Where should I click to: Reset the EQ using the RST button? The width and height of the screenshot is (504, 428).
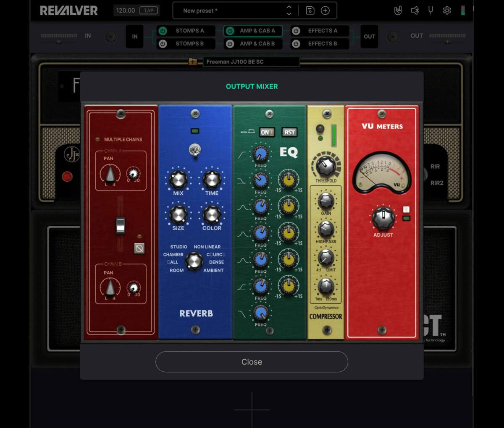[289, 132]
